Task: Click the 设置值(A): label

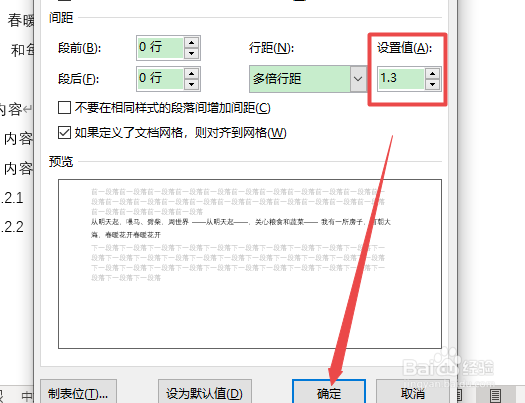Action: (x=404, y=48)
